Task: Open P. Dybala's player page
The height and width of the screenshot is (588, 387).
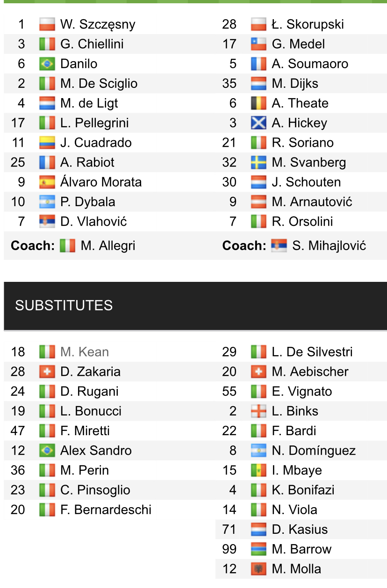Action: point(88,202)
